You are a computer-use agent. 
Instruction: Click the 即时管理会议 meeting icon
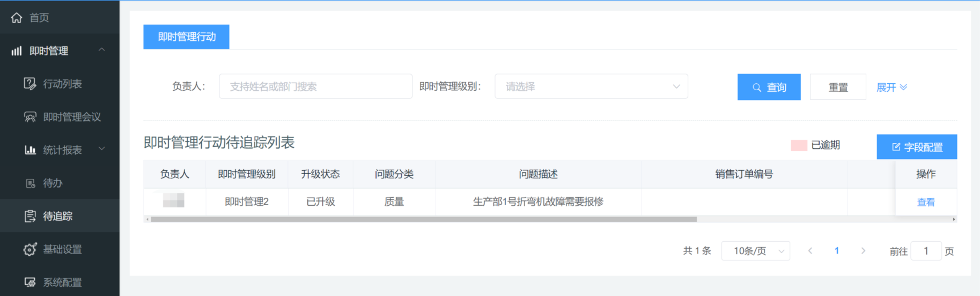tap(30, 117)
